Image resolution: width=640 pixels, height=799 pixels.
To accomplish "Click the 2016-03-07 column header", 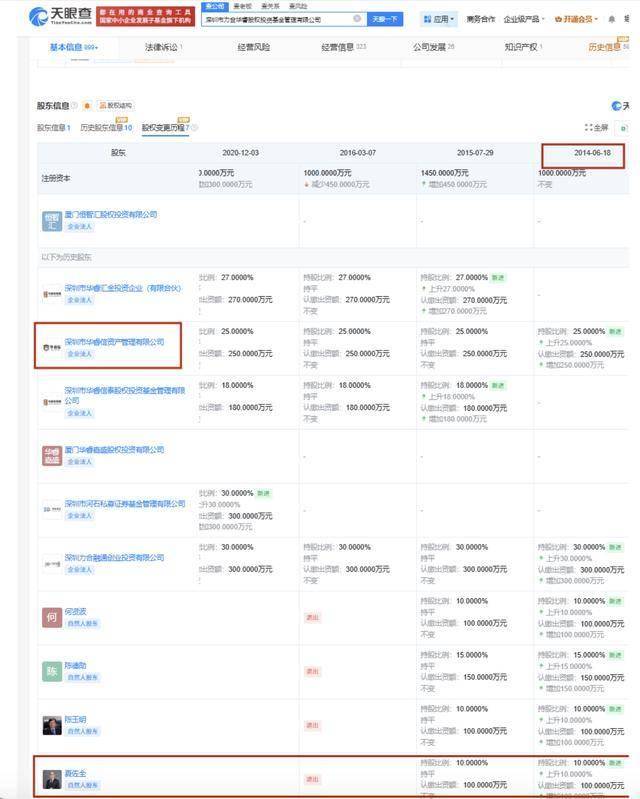I will coord(358,153).
